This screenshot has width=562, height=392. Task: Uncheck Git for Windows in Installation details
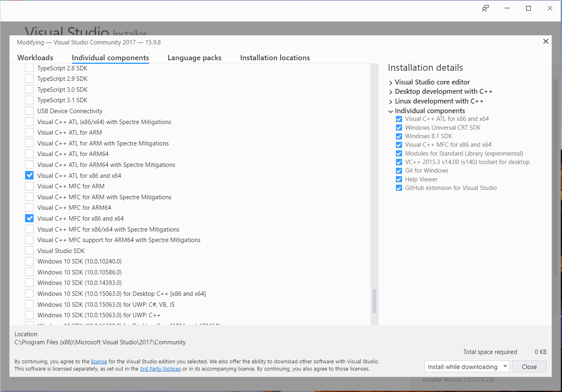click(x=399, y=171)
